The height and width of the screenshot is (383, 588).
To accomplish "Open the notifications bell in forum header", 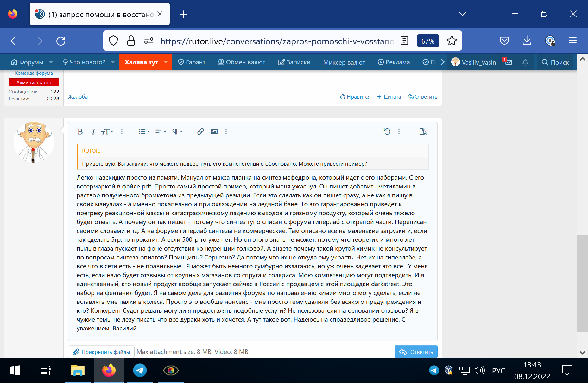I will pos(525,62).
